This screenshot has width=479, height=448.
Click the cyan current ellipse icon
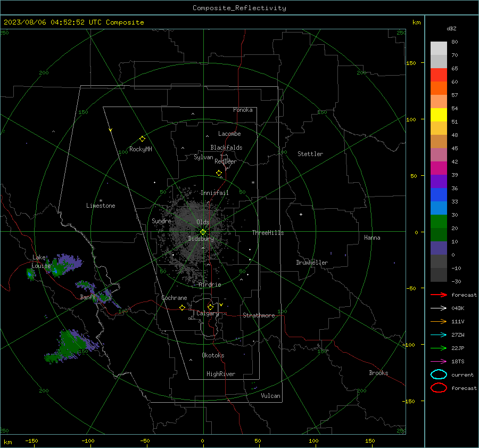pos(439,374)
